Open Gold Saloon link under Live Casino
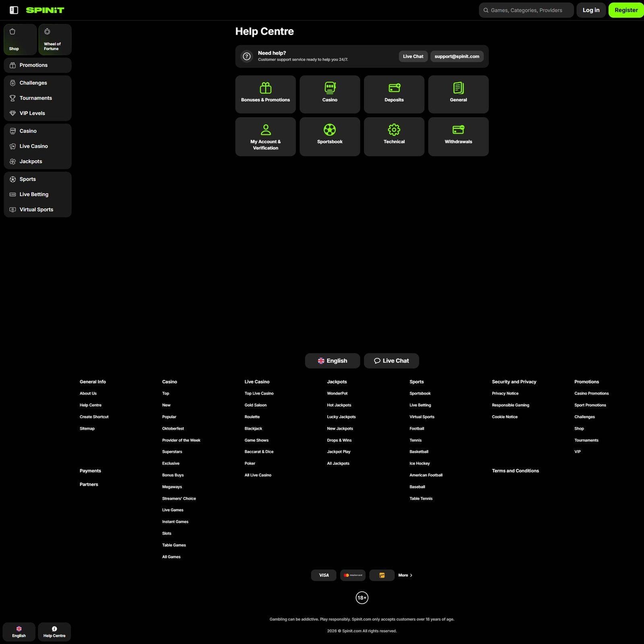The image size is (644, 644). [x=256, y=405]
